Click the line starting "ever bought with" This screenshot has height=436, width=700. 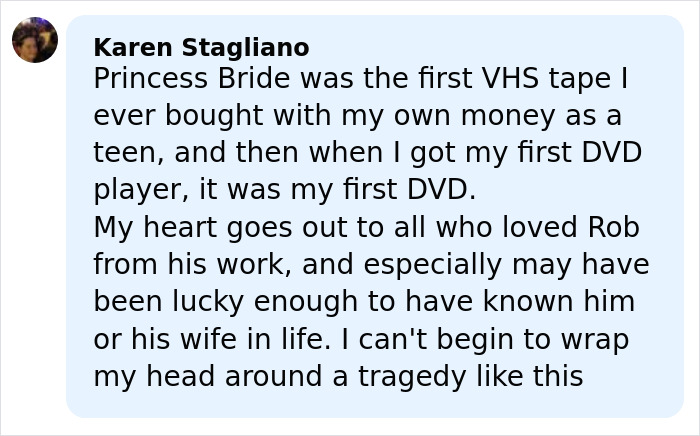pos(357,115)
